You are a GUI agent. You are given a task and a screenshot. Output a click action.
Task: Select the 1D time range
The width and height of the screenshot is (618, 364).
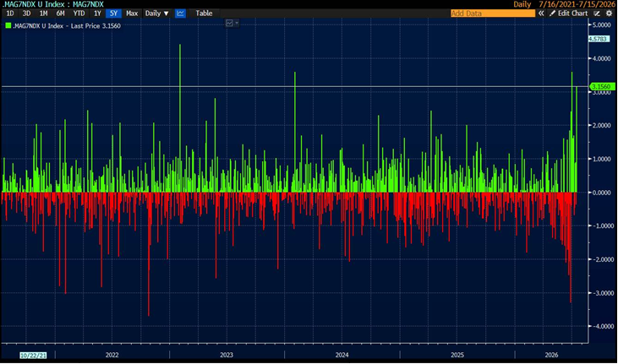coord(10,13)
